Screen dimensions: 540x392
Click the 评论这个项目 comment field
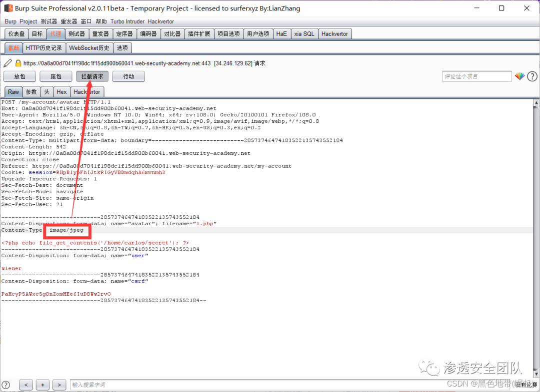point(477,76)
